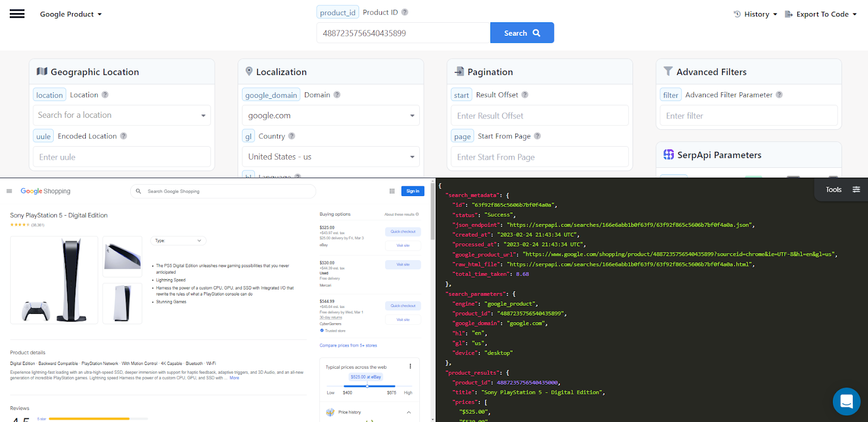This screenshot has height=422, width=868.
Task: Open the Export To Code menu
Action: pos(820,14)
